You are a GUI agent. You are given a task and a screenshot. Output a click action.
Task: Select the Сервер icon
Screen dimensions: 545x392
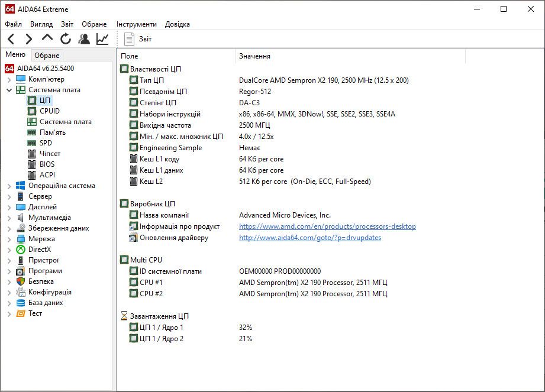[x=21, y=196]
